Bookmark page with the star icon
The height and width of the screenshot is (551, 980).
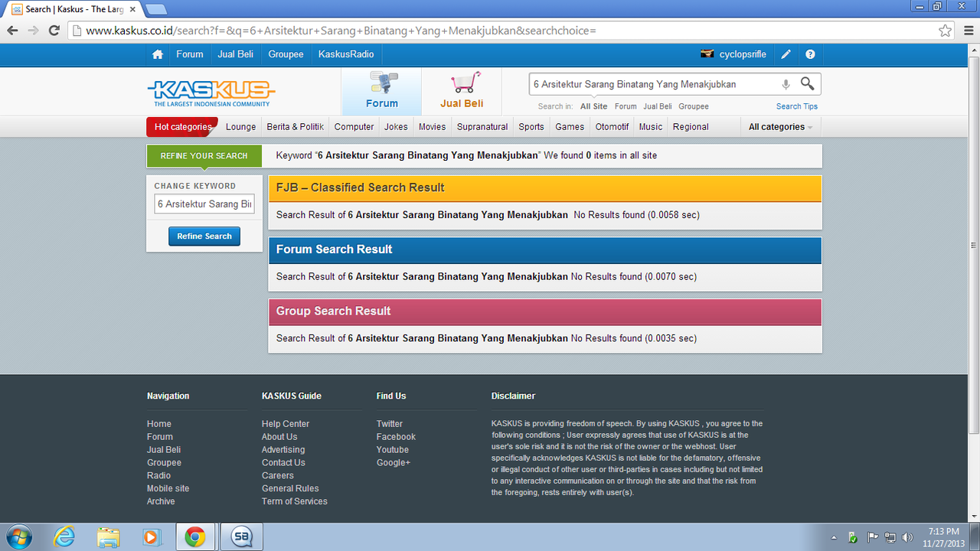946,31
